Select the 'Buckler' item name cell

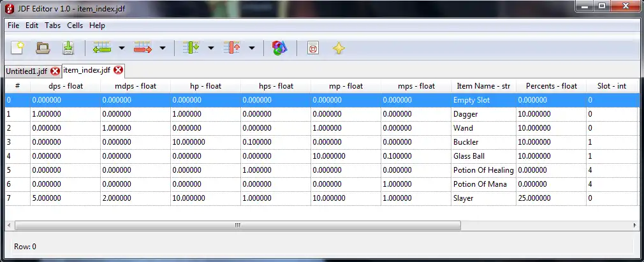(483, 142)
